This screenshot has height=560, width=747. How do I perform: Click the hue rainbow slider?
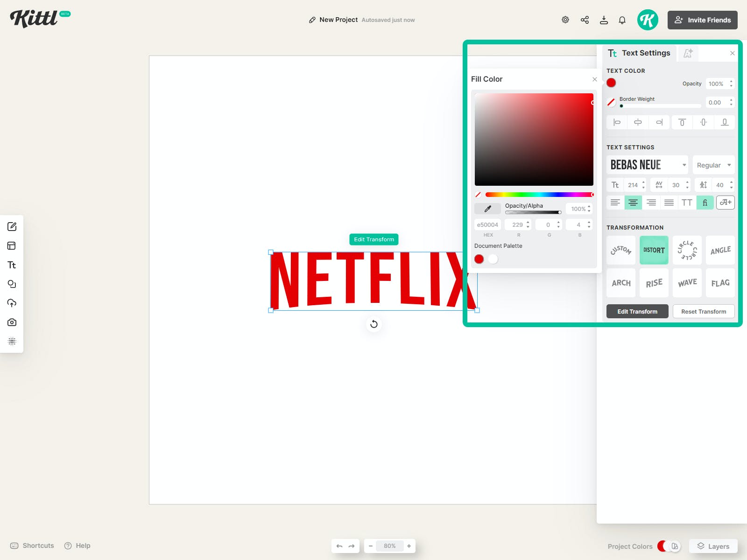[539, 195]
